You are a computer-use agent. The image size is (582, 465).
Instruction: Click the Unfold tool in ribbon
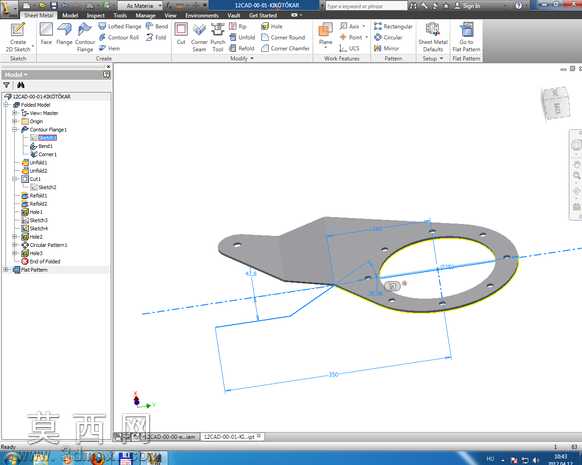(242, 37)
